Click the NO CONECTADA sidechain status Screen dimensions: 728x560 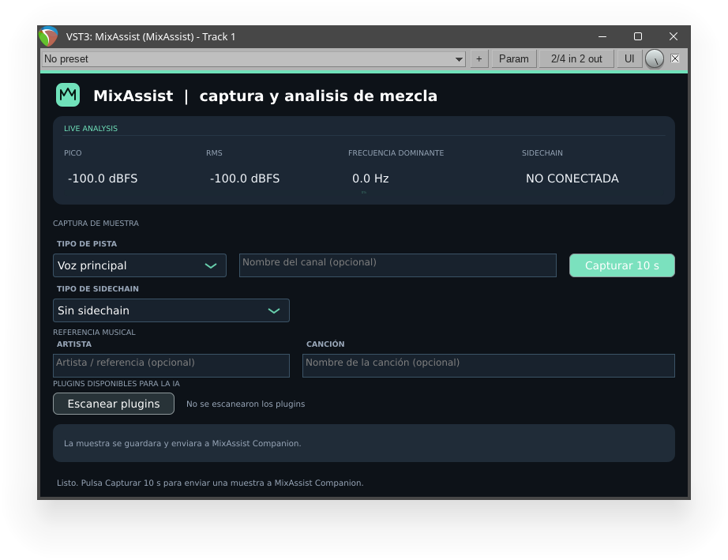(572, 179)
